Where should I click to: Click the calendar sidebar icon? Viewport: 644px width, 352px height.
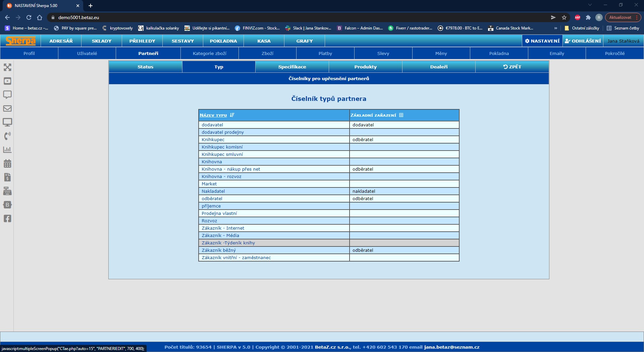click(7, 164)
